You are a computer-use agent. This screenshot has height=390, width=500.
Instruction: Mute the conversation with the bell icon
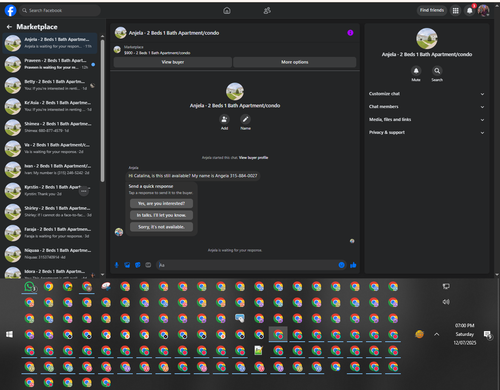(x=416, y=71)
